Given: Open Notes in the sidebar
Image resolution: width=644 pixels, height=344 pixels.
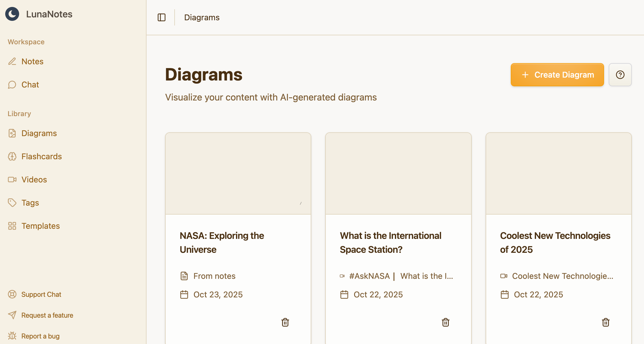Looking at the screenshot, I should tap(32, 61).
